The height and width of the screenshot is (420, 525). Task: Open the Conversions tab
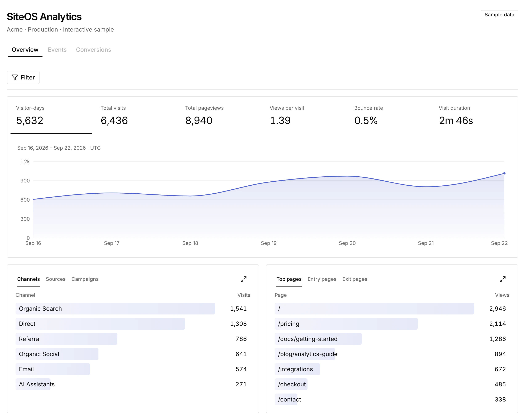coord(94,50)
